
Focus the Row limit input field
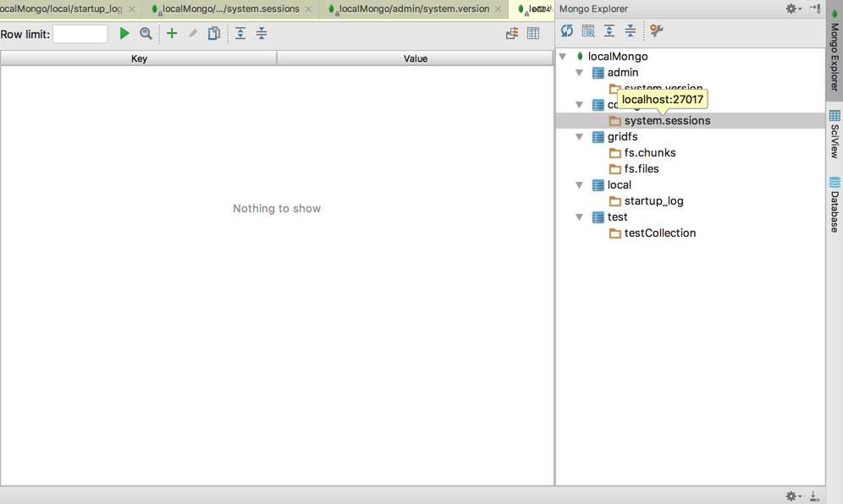click(x=80, y=34)
